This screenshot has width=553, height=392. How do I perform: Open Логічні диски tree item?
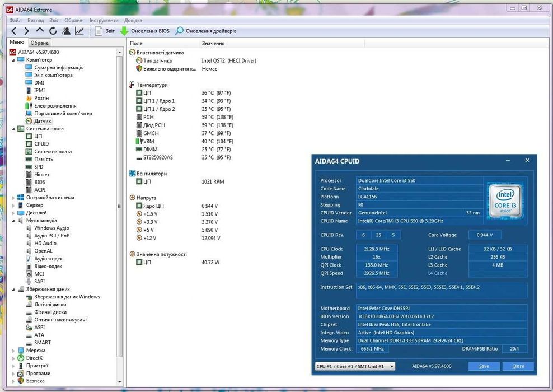tap(46, 305)
